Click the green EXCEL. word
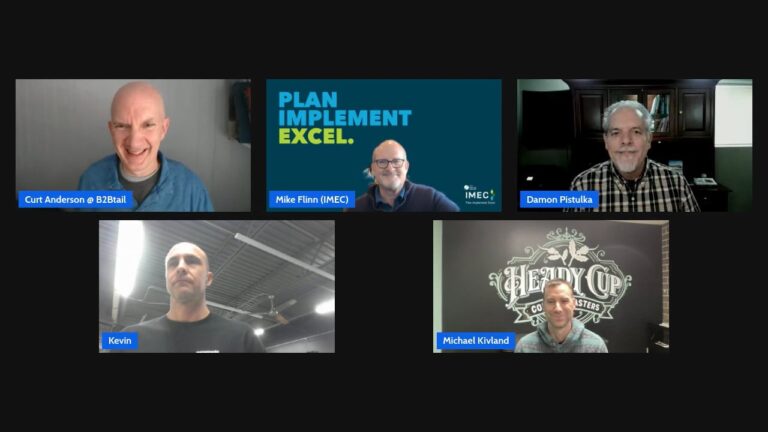Screen dimensions: 768x432 pyautogui.click(x=316, y=137)
